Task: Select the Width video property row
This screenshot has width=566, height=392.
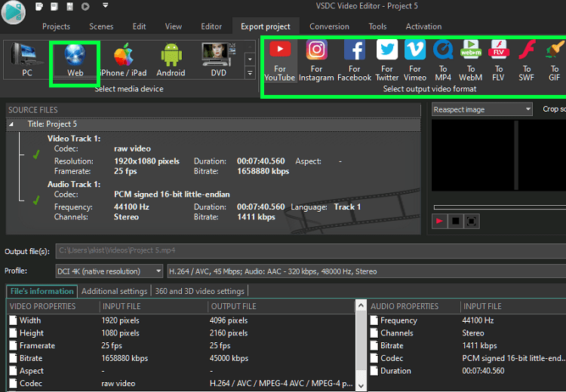Action: point(180,320)
